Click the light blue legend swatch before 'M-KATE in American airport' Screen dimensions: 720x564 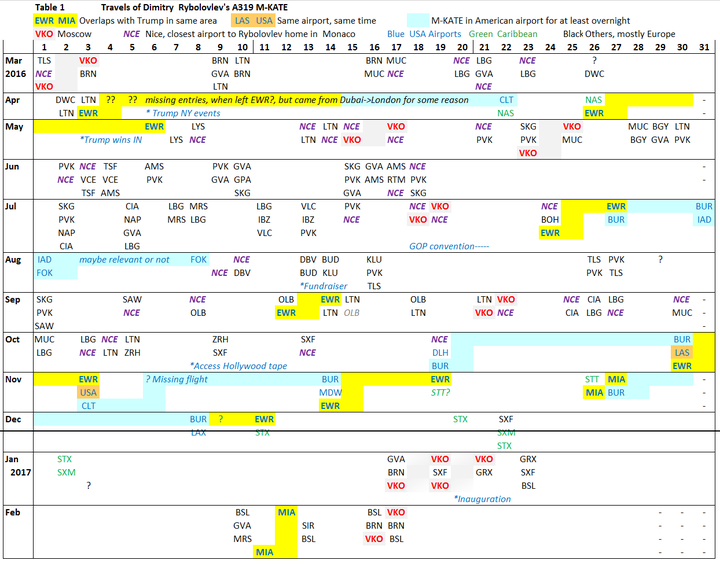tap(418, 21)
